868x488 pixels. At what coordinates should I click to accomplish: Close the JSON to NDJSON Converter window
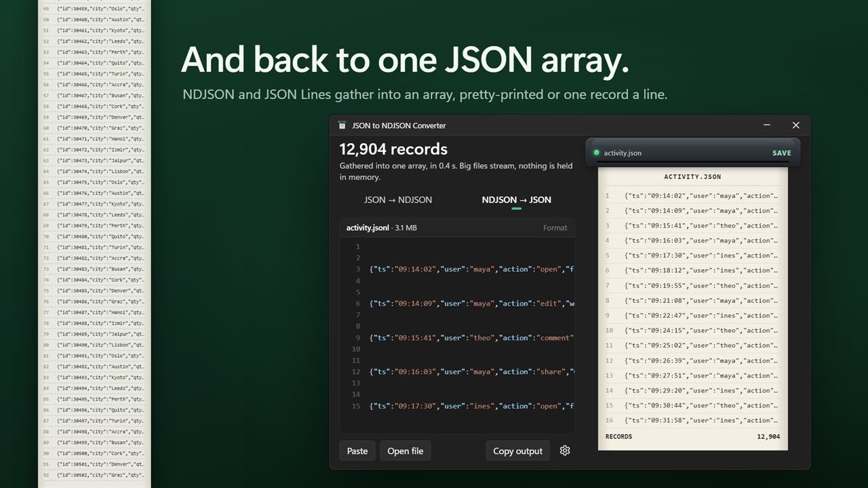click(796, 125)
